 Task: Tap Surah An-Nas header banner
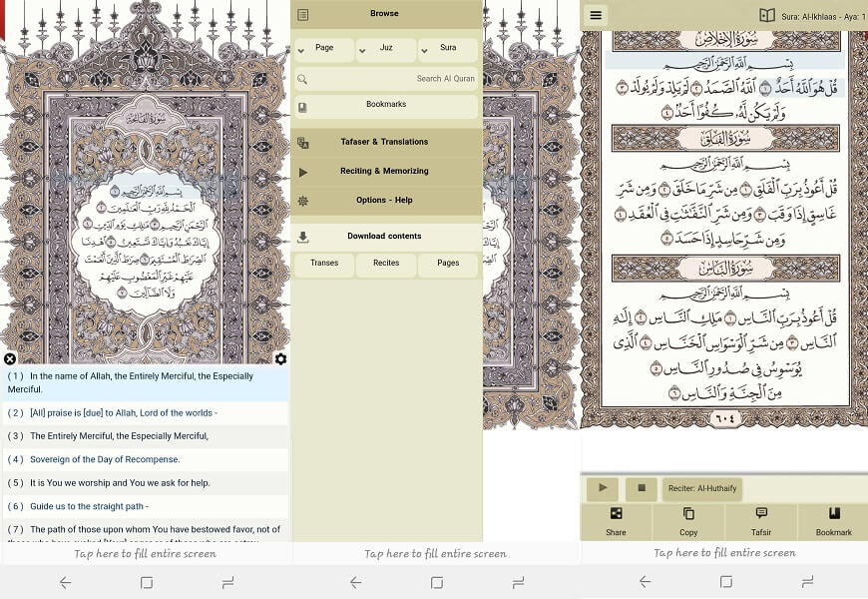[725, 269]
